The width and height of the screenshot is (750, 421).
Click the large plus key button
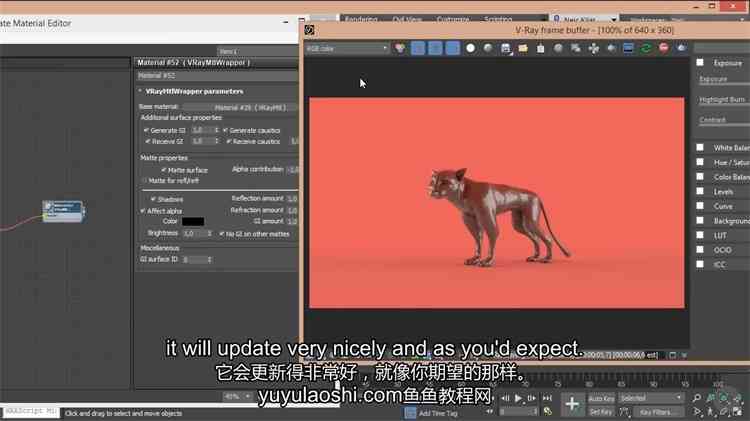[572, 404]
